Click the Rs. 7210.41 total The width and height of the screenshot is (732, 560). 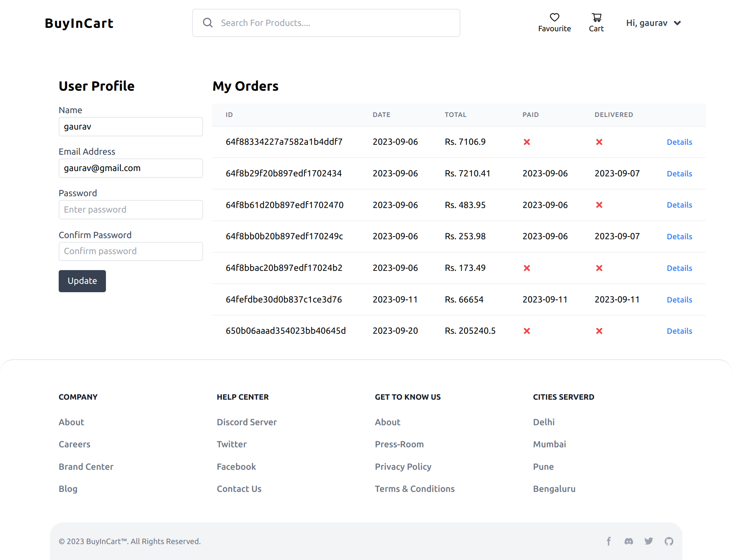coord(467,173)
